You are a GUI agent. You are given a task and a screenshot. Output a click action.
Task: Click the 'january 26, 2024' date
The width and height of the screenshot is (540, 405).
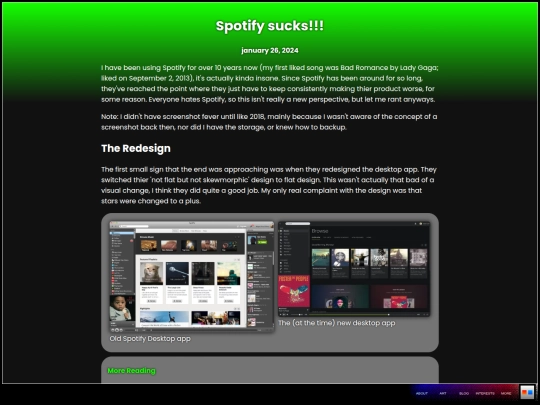coord(270,51)
